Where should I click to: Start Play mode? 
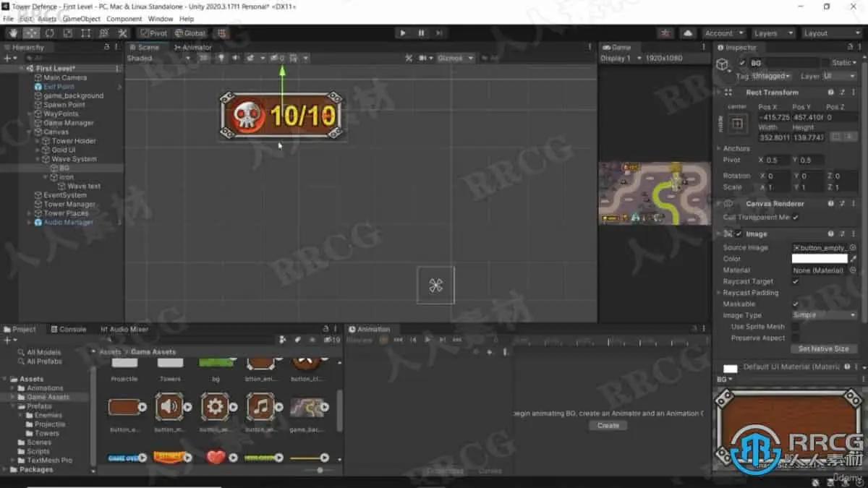(403, 33)
